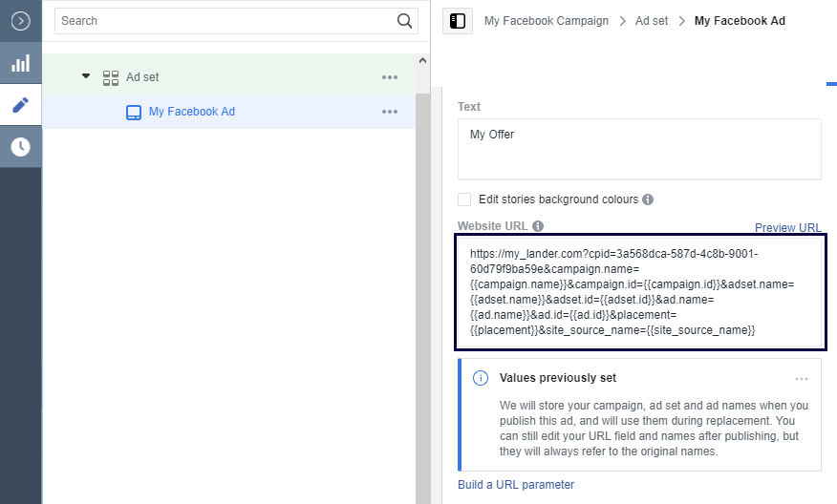Image resolution: width=837 pixels, height=504 pixels.
Task: Go to My Facebook Campaign breadcrumb
Action: click(x=546, y=21)
